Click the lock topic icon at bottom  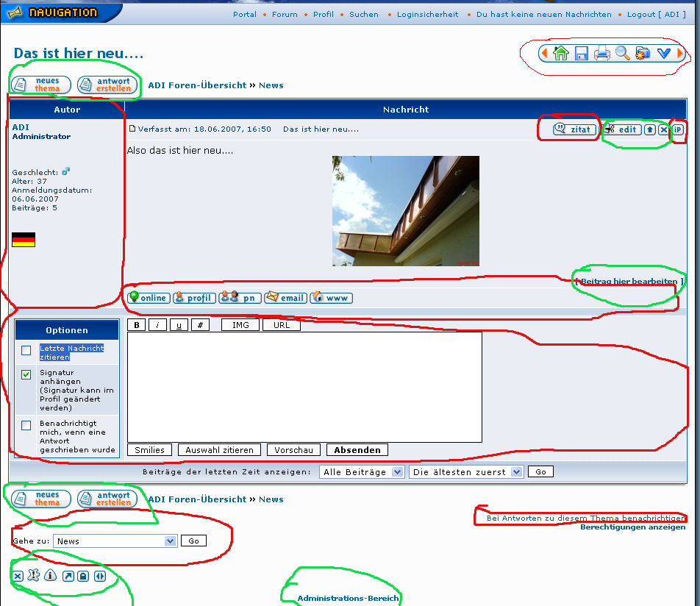(83, 576)
